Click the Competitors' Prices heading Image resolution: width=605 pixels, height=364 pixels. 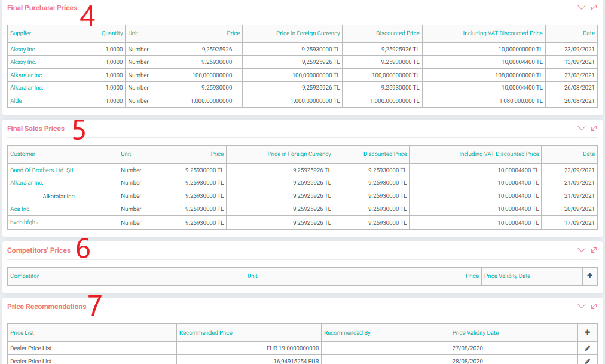coord(39,250)
